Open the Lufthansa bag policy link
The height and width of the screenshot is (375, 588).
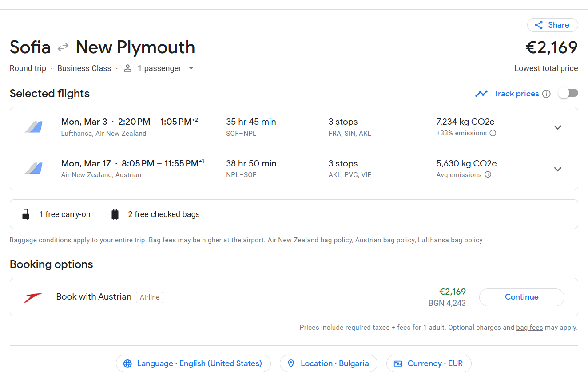pyautogui.click(x=450, y=240)
